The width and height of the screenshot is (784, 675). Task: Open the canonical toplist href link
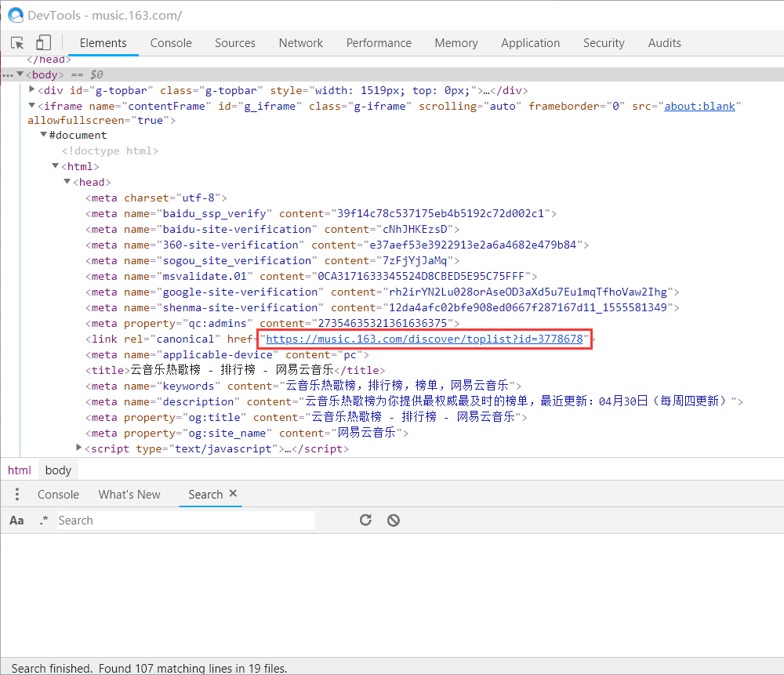424,339
